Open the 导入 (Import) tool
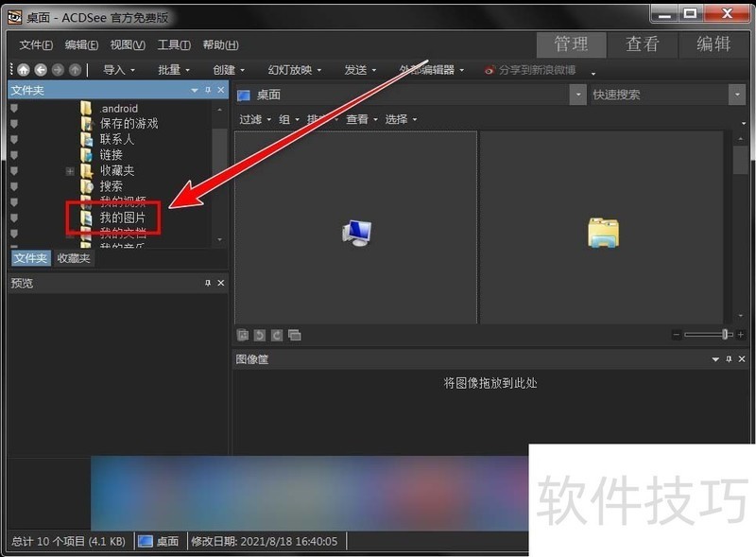Image resolution: width=756 pixels, height=557 pixels. [x=112, y=68]
